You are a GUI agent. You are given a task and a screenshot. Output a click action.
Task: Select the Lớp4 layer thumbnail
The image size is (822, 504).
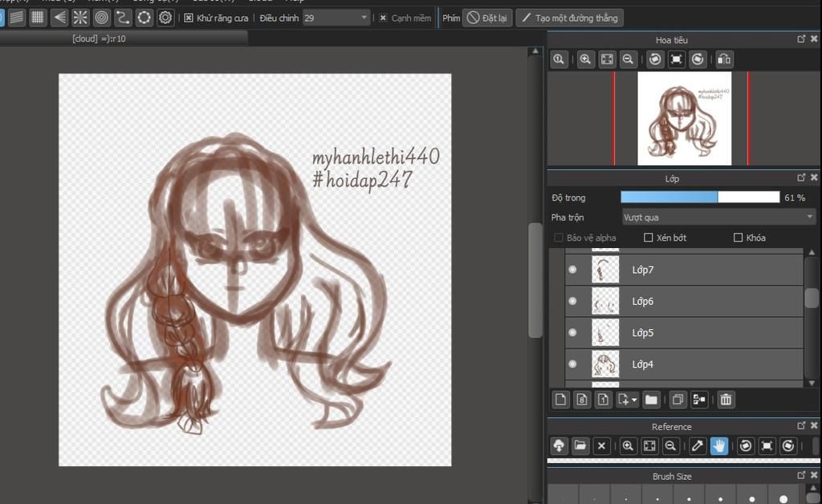(605, 364)
